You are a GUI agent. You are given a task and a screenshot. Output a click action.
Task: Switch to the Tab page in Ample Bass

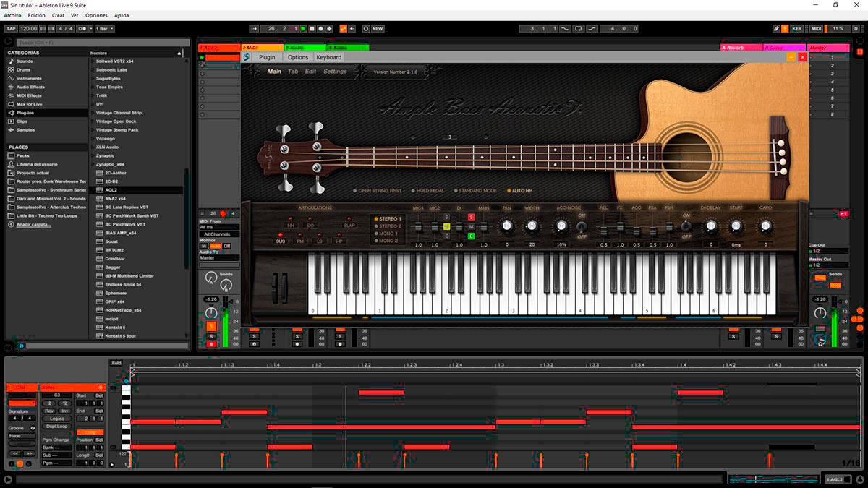293,72
